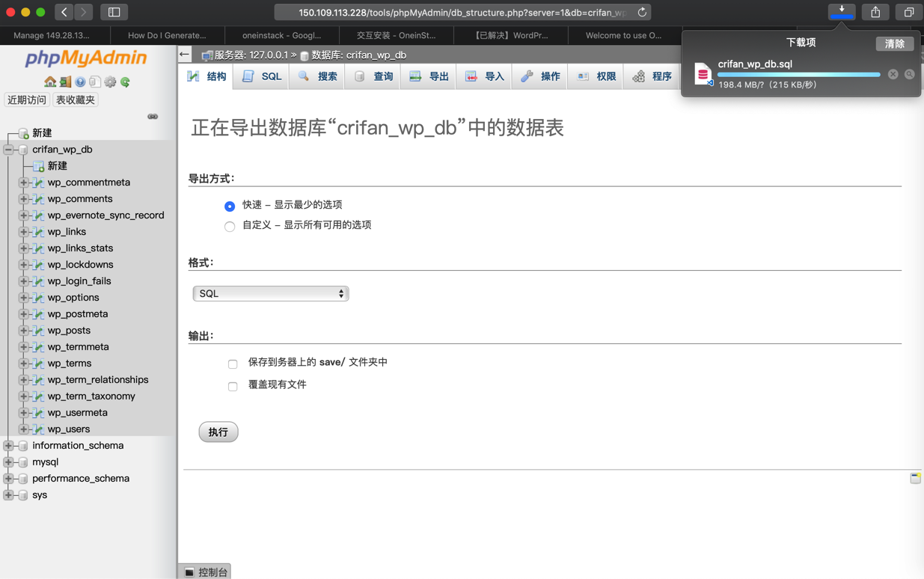Click the 执行 execute button
The height and width of the screenshot is (579, 924).
(x=218, y=432)
